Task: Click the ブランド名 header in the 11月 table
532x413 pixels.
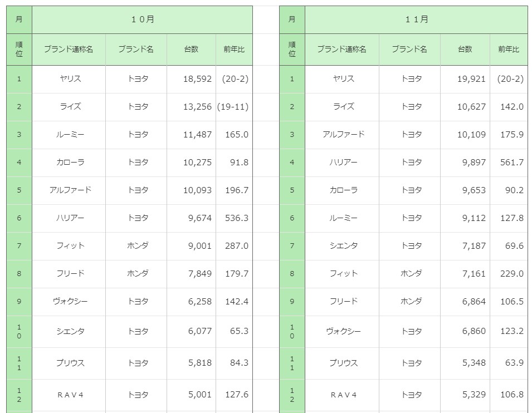Action: 409,49
